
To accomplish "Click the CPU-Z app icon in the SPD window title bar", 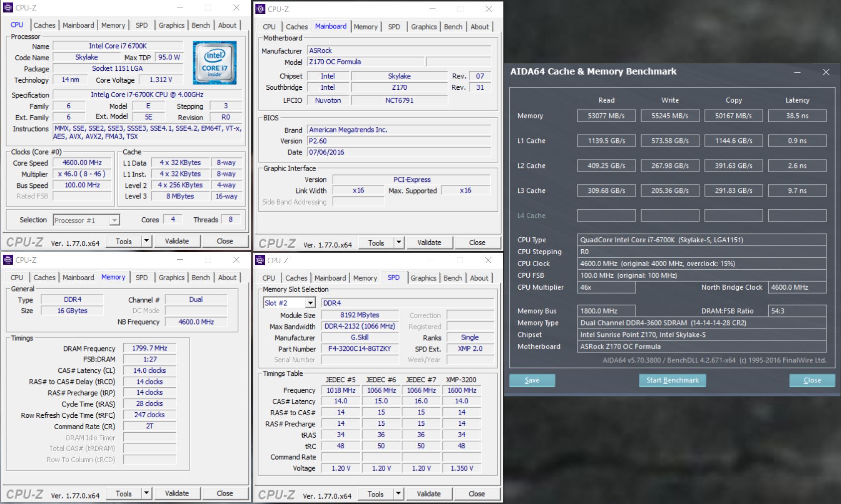I will tap(260, 260).
